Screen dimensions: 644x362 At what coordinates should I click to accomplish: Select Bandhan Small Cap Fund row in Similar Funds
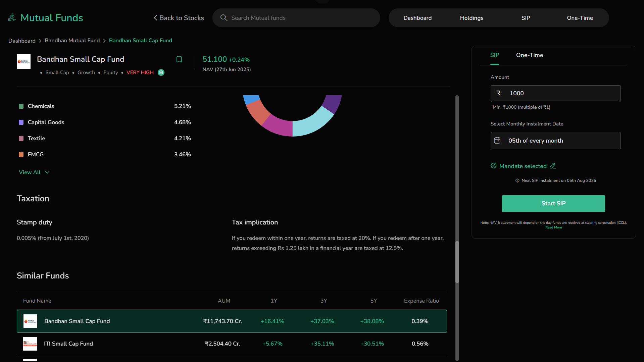[232, 321]
